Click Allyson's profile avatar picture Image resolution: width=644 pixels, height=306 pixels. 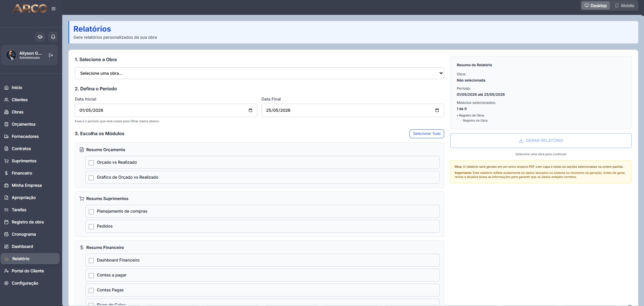(x=11, y=55)
